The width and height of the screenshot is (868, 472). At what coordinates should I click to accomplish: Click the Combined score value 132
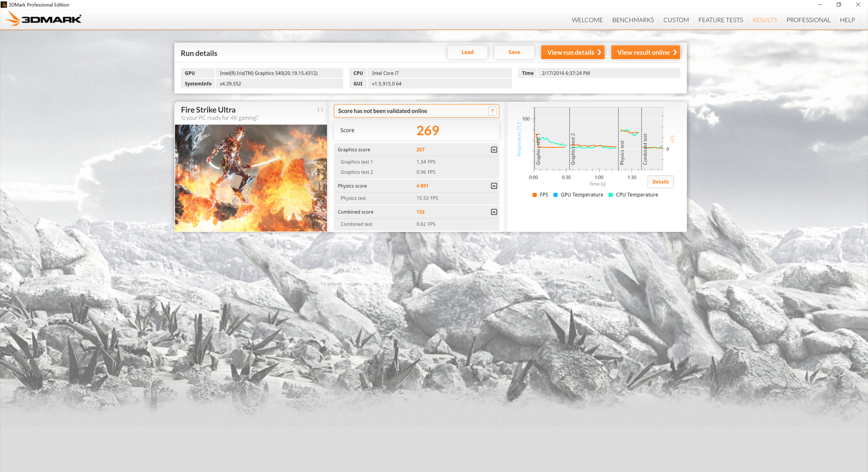tap(420, 212)
